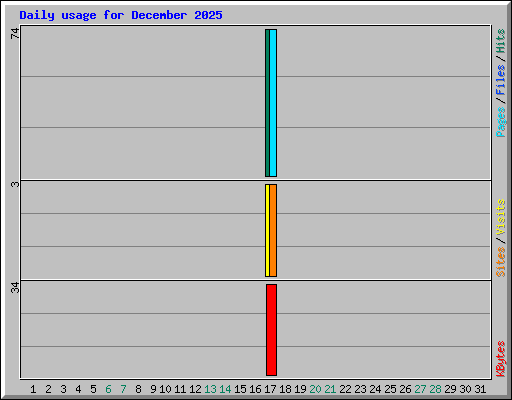Image resolution: width=512 pixels, height=400 pixels.
Task: Click green weekend day label 6
Action: coord(108,389)
